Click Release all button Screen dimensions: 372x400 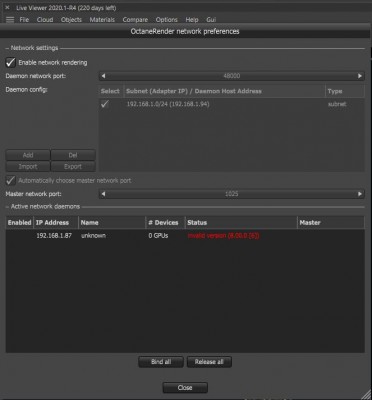click(x=209, y=362)
